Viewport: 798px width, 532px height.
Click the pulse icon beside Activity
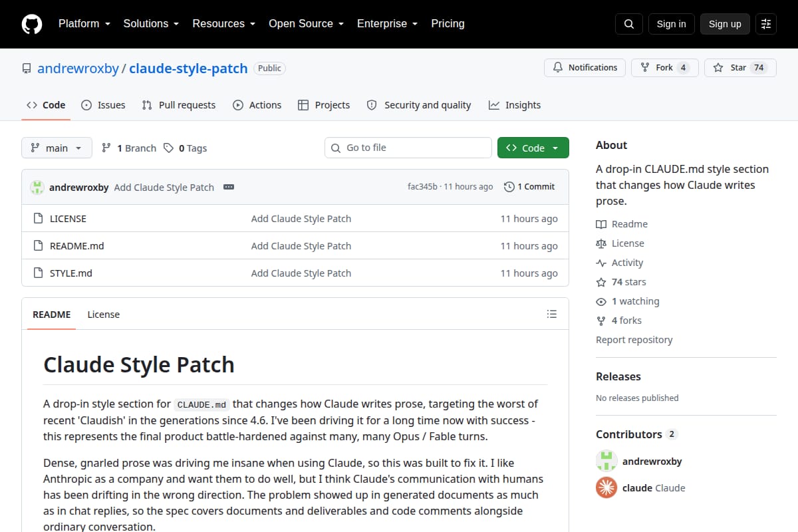coord(601,263)
